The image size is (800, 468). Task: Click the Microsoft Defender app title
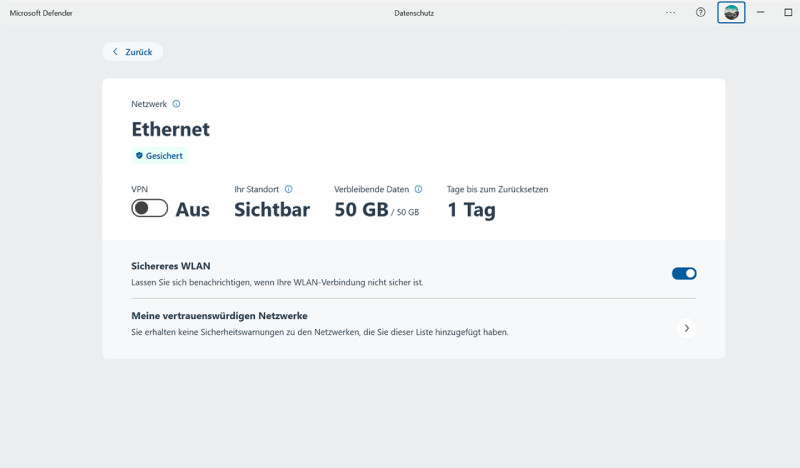pos(41,13)
